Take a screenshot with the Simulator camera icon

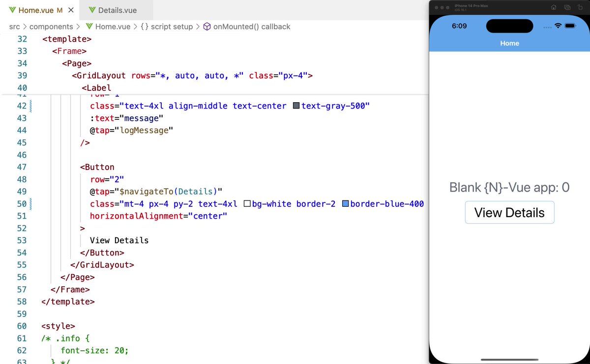click(567, 8)
